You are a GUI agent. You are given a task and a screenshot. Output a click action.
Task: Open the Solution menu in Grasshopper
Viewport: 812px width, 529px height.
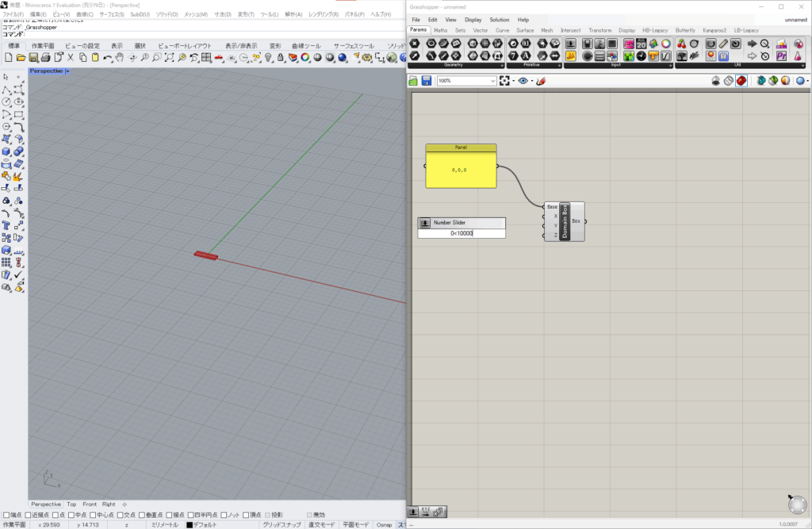500,20
